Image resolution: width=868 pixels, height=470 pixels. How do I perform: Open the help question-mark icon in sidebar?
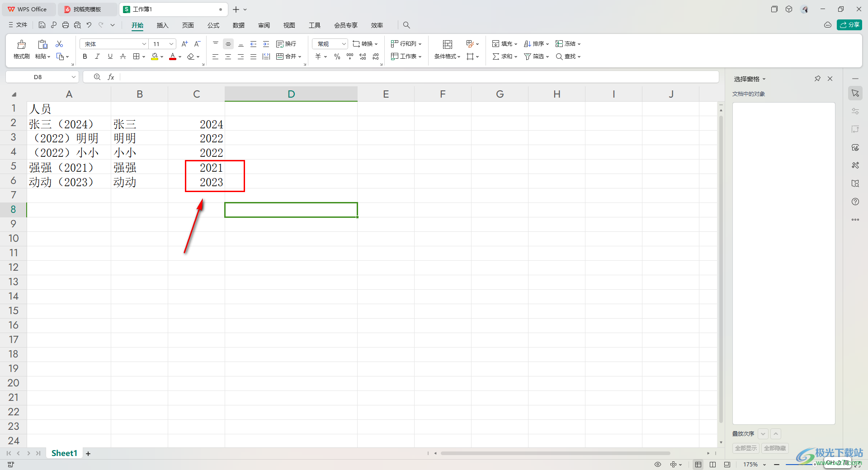point(855,202)
